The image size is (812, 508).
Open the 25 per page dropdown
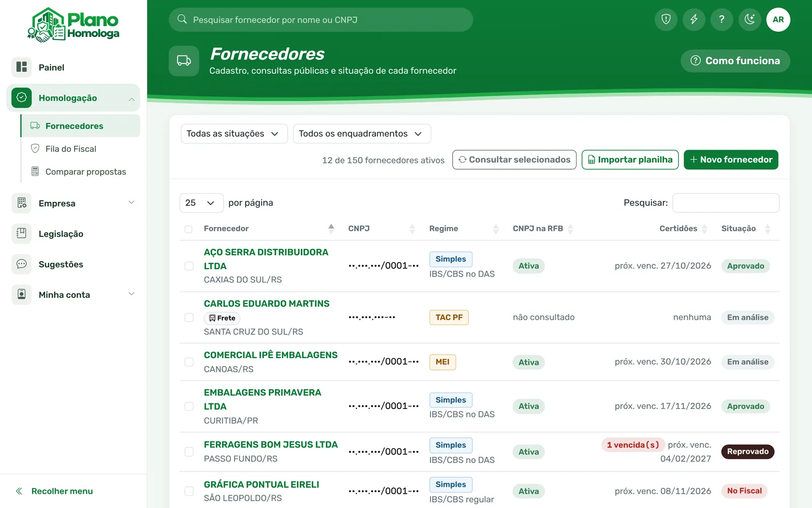click(x=201, y=203)
